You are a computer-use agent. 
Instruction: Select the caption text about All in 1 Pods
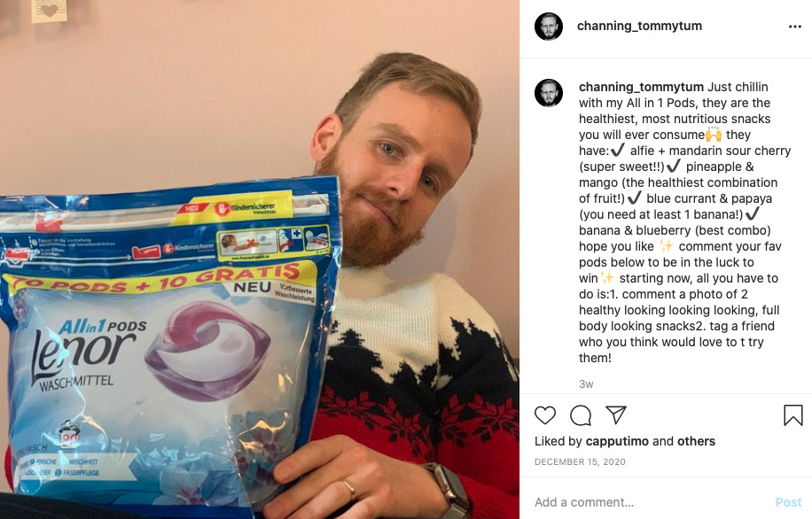point(684,222)
